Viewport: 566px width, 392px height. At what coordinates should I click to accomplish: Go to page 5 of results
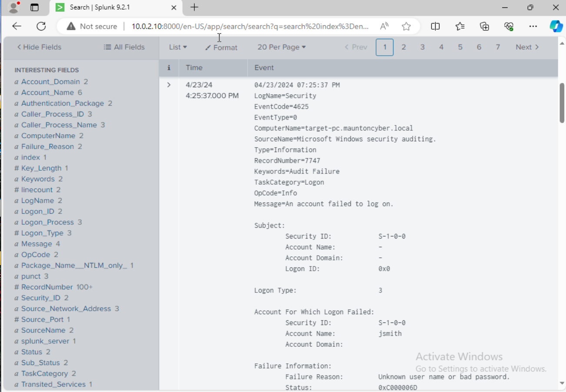(x=460, y=47)
